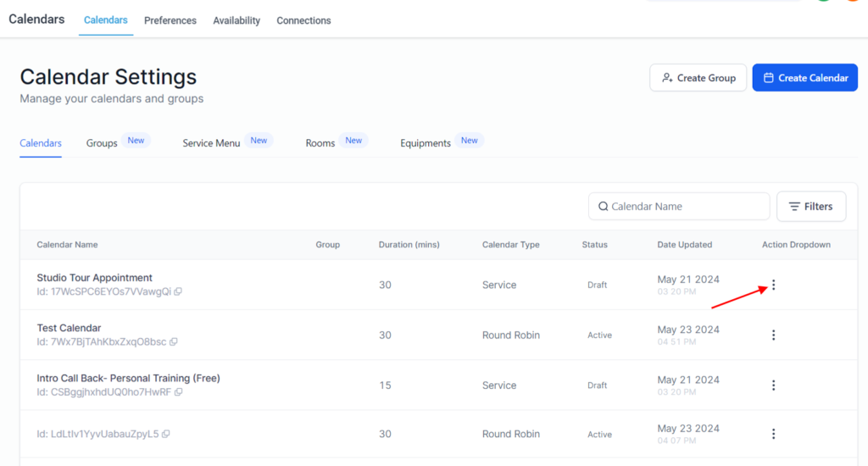868x466 pixels.
Task: Open three-dot menu on the fourth calendar row
Action: [x=773, y=435]
